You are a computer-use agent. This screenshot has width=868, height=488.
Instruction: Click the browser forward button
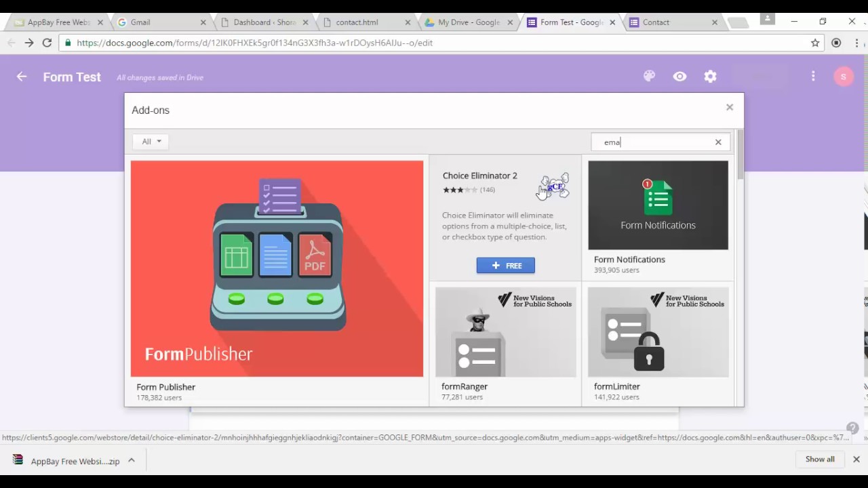point(28,43)
